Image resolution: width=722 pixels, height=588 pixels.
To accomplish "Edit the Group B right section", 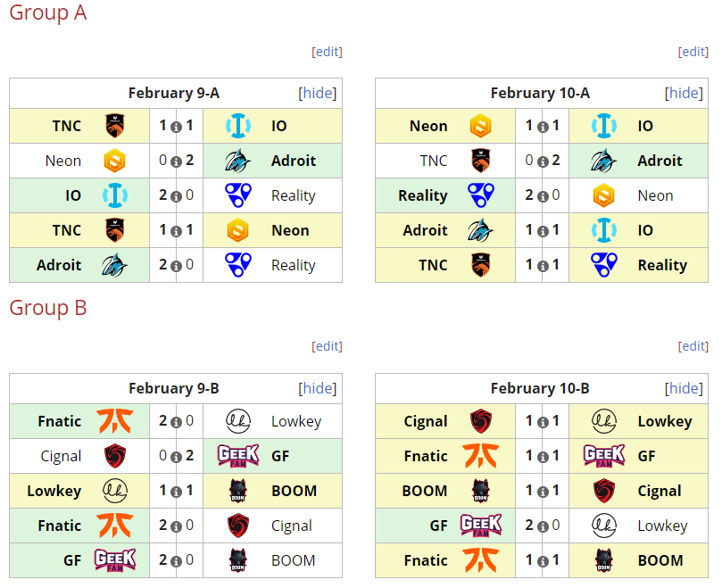I will [693, 346].
